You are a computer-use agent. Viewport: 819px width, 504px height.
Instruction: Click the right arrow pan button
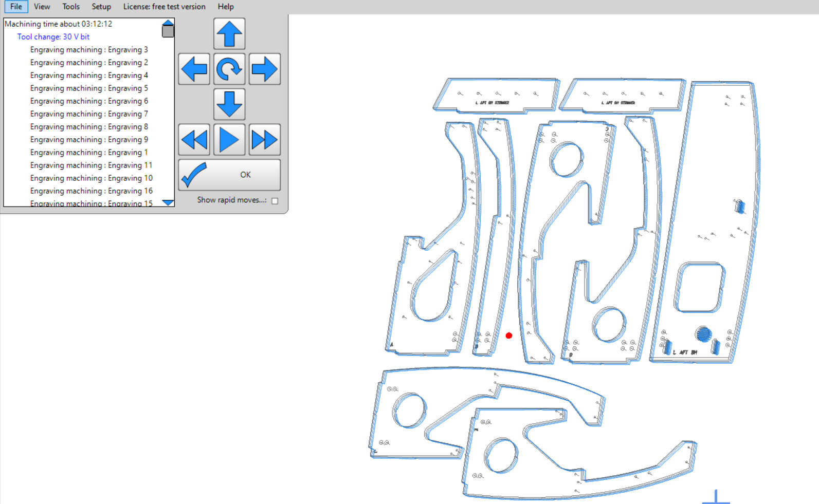pos(265,69)
